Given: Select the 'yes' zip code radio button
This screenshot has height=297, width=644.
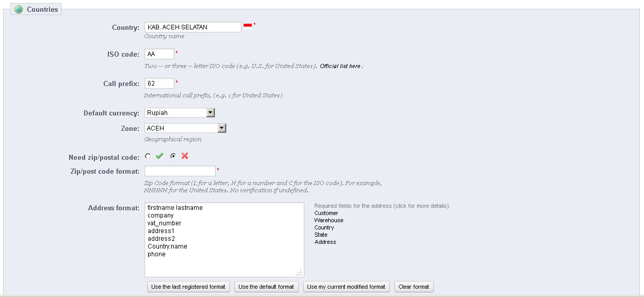Looking at the screenshot, I should point(148,156).
